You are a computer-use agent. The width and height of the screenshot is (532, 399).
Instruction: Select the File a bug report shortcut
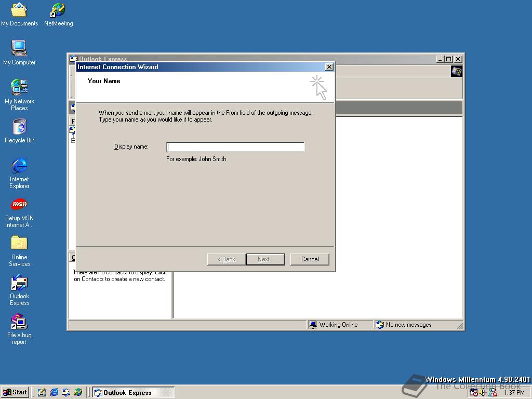[x=19, y=329]
